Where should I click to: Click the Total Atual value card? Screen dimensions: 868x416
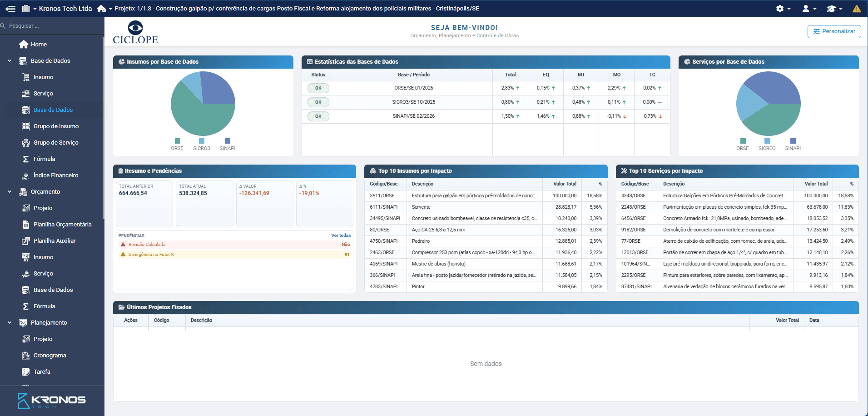[x=204, y=204]
